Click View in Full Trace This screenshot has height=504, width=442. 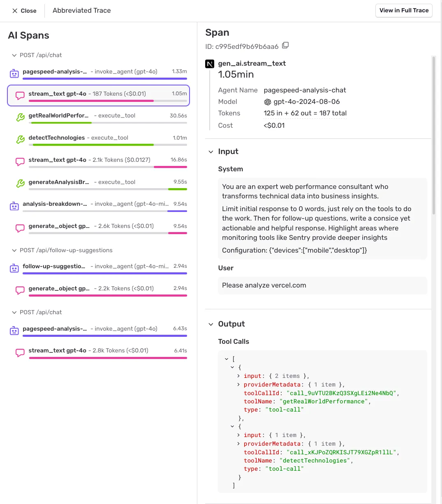click(404, 11)
